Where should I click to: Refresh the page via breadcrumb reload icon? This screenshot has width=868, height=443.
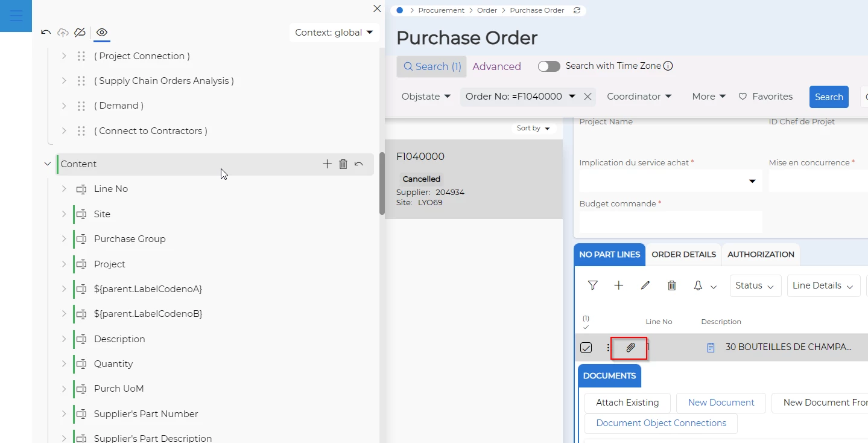(x=577, y=10)
